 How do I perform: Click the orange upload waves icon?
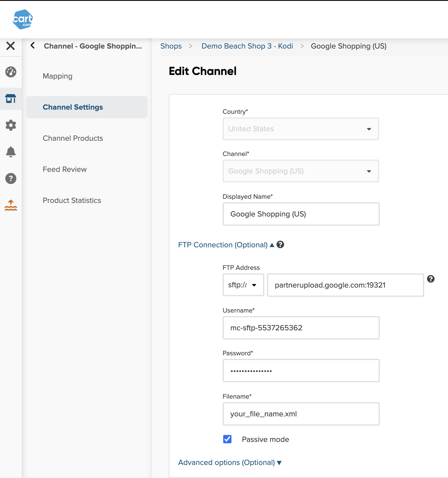(x=11, y=205)
